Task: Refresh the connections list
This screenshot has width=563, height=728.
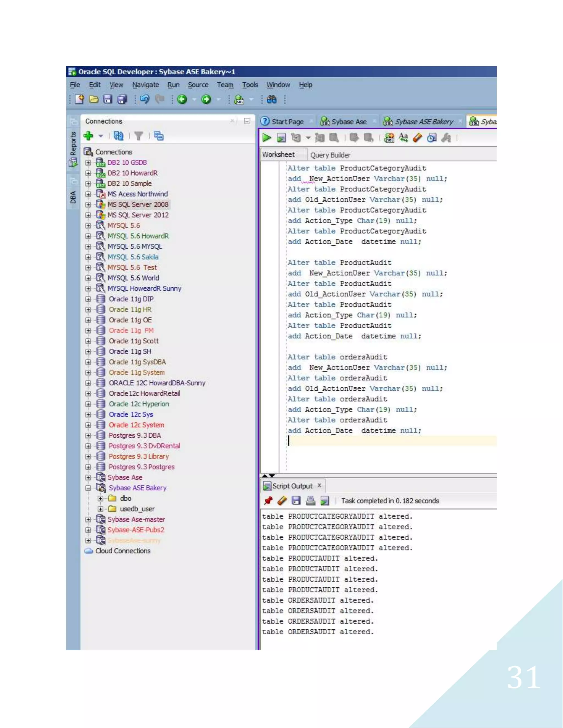Action: point(118,136)
